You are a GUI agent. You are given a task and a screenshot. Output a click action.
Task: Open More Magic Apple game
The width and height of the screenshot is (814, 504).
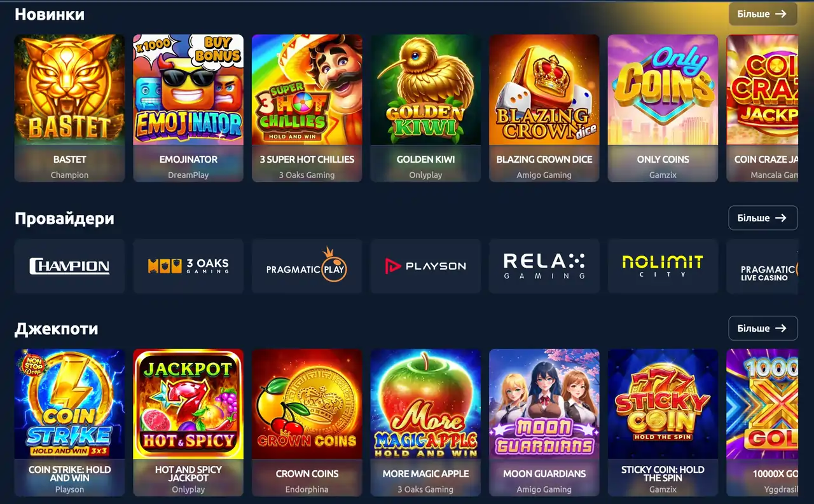click(425, 423)
